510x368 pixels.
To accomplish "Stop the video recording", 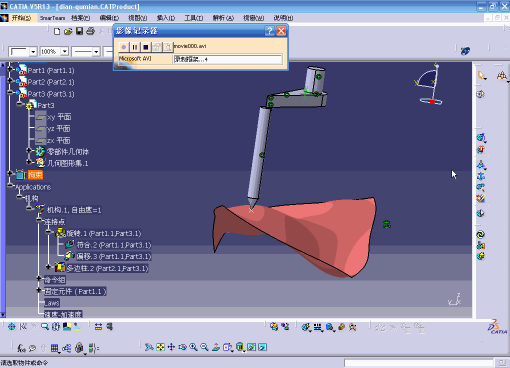I will (x=146, y=47).
